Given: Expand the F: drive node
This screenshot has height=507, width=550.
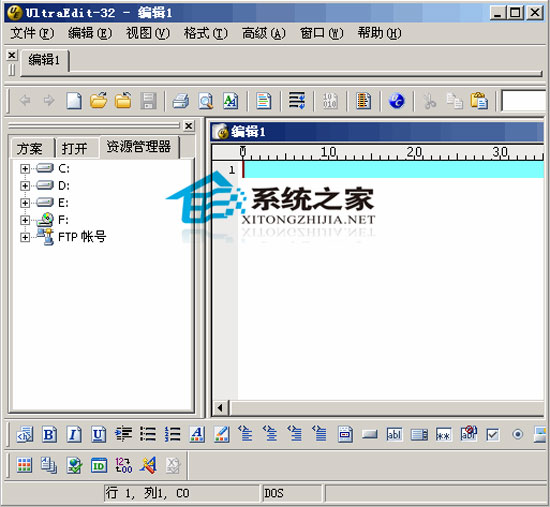Looking at the screenshot, I should tap(25, 220).
